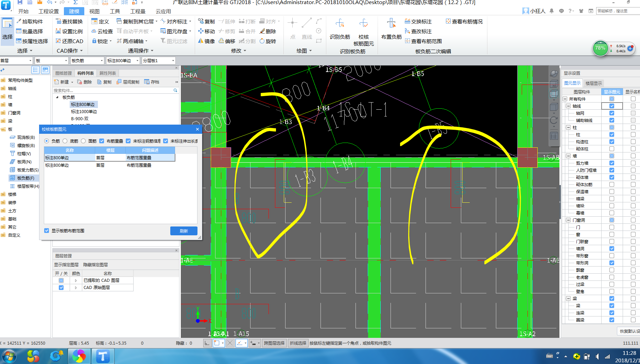Click 识别负筋 recognize rebar tool
This screenshot has height=364, width=640.
(x=340, y=29)
